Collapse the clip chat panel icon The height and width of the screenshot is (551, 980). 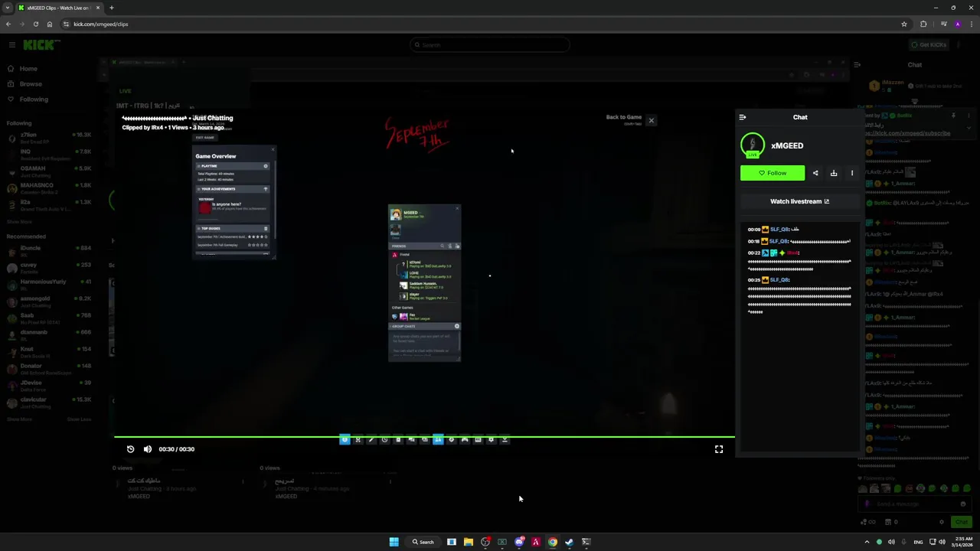(742, 117)
